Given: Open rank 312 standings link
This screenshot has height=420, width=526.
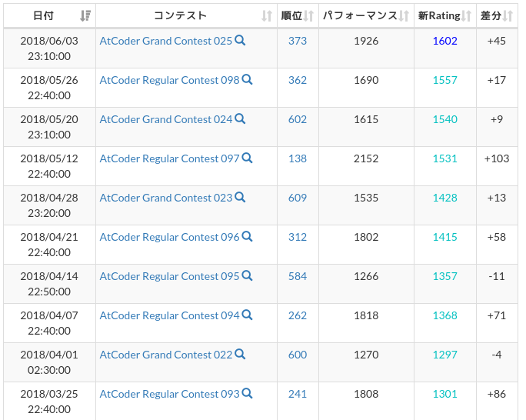Looking at the screenshot, I should pos(298,237).
